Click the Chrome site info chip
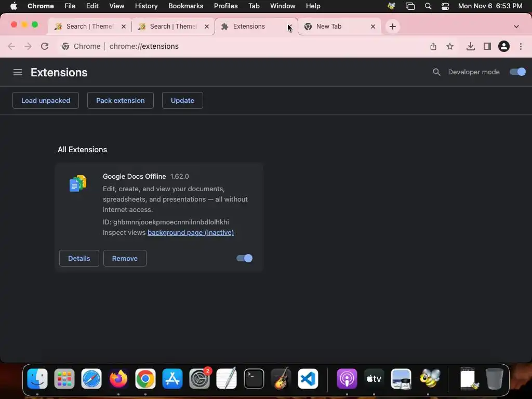The image size is (532, 399). tap(82, 46)
